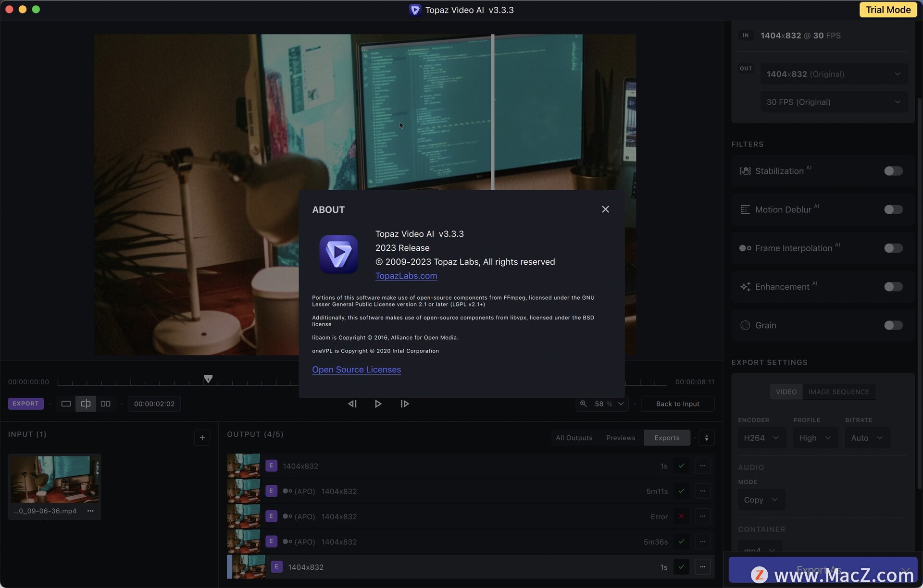Select single view layout icon
Image resolution: width=923 pixels, height=588 pixels.
click(66, 404)
